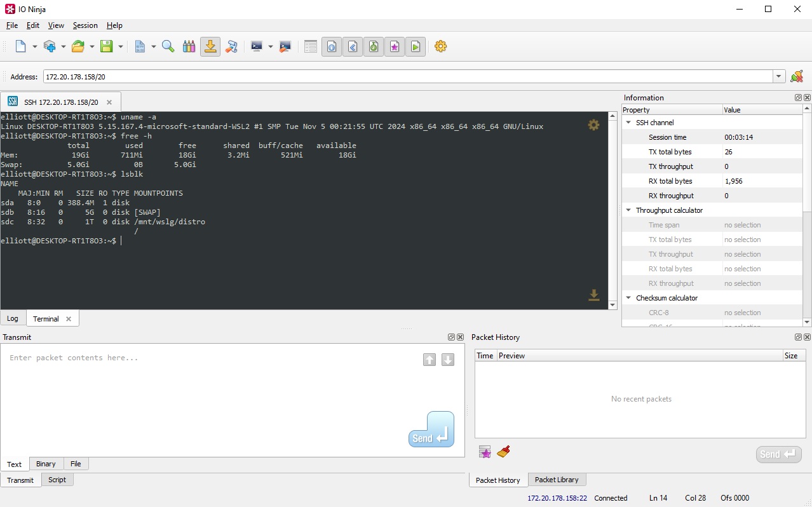The height and width of the screenshot is (507, 812).
Task: Open the File menu
Action: tap(12, 25)
